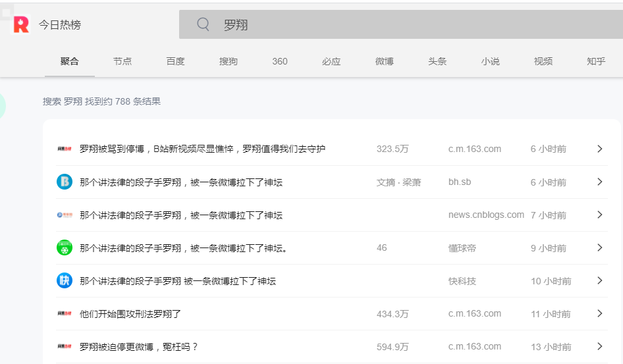
Task: Click the 快科技 source text
Action: point(462,281)
